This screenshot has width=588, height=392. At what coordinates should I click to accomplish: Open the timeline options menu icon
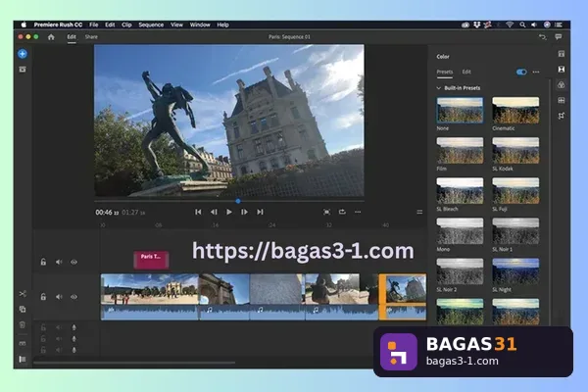[419, 213]
